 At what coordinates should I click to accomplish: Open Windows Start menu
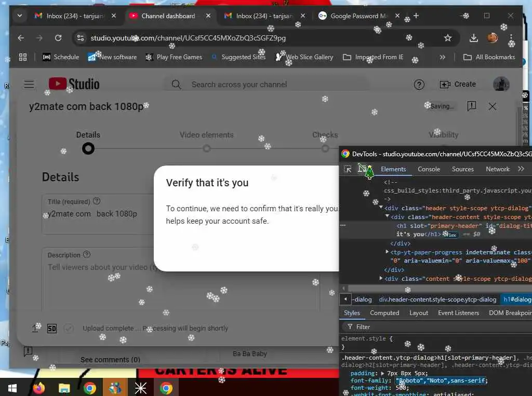point(12,388)
